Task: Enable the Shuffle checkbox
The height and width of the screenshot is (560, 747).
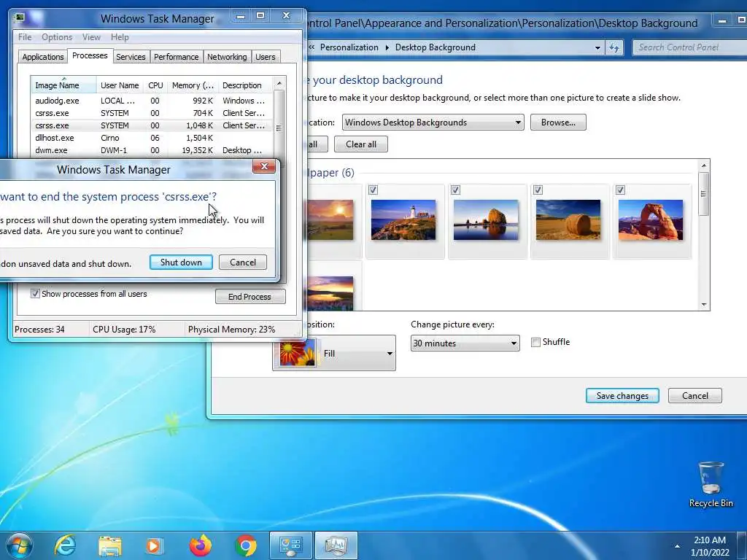Action: pyautogui.click(x=535, y=343)
